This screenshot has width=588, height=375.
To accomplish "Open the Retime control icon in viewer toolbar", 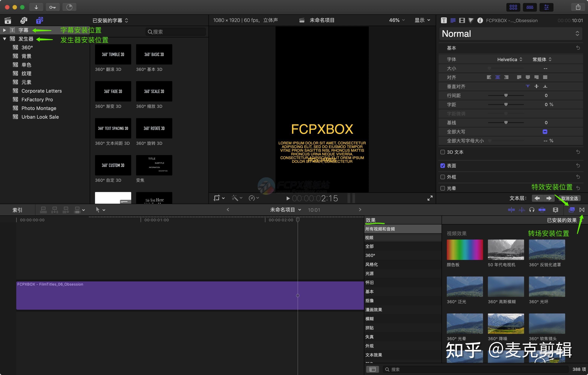I will coord(252,198).
